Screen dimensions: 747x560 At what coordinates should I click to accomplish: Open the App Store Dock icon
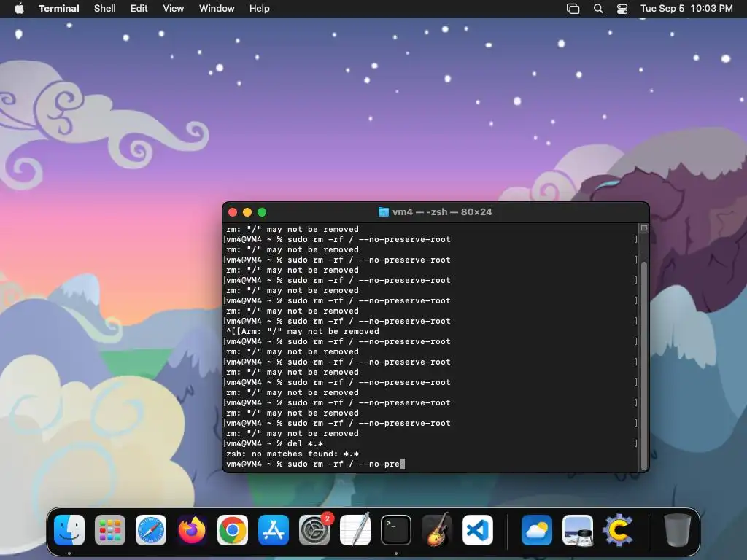274,530
